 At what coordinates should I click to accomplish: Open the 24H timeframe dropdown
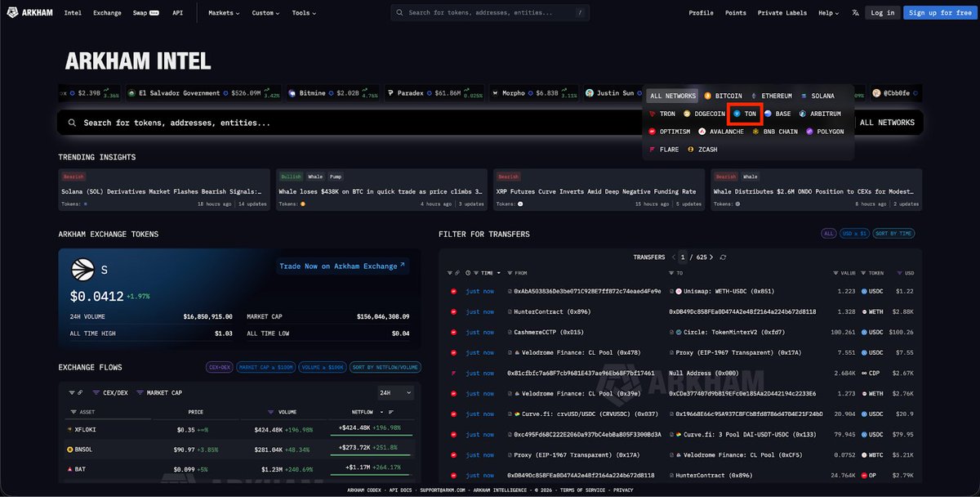(x=395, y=393)
